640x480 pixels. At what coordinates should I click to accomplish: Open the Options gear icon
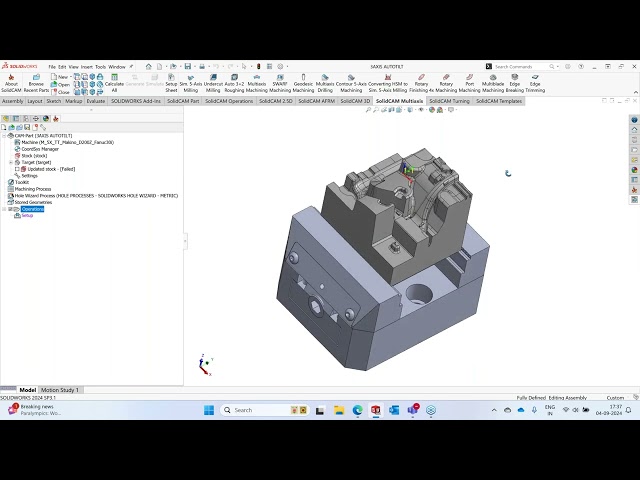coord(280,66)
